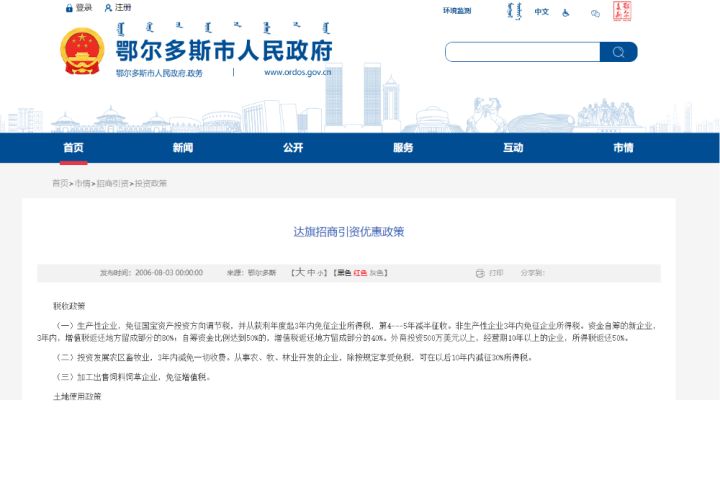Click 招商引资 in the breadcrumb
Screen dimensions: 720x480
click(x=113, y=184)
